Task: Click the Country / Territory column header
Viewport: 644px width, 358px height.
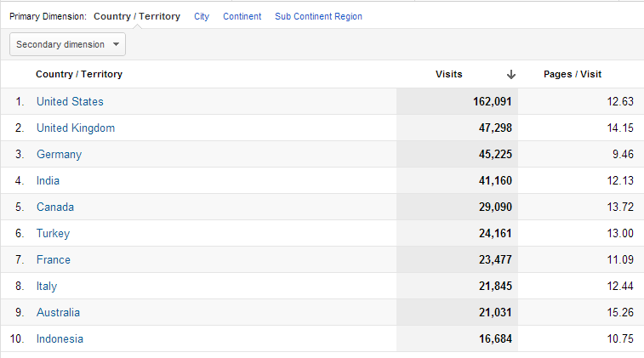Action: 79,74
